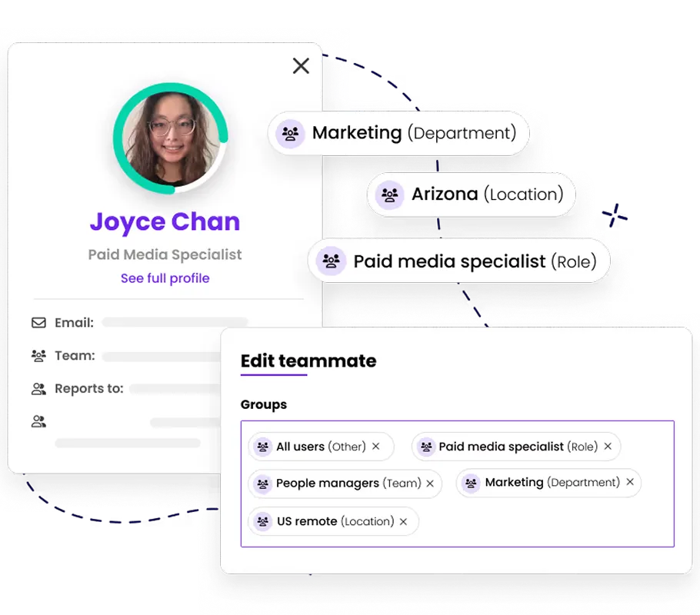Click the group icon beside Paid media specialist (Role)

tap(331, 261)
